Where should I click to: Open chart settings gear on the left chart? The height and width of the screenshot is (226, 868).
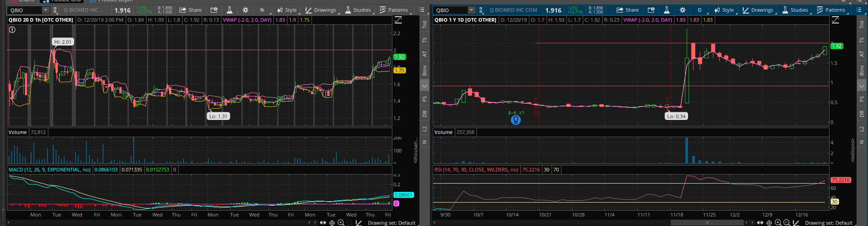pos(245,10)
